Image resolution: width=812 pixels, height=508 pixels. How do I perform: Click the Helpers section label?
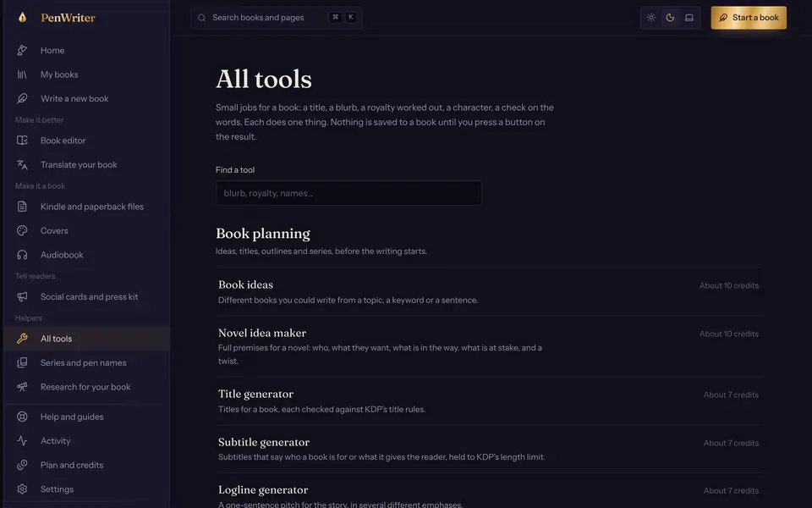click(x=29, y=318)
